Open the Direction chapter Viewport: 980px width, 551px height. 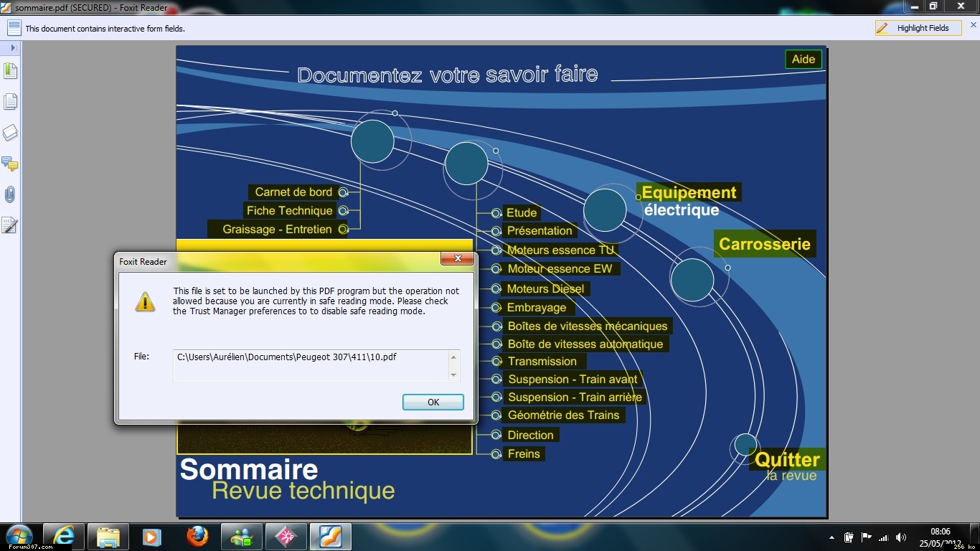pos(531,435)
